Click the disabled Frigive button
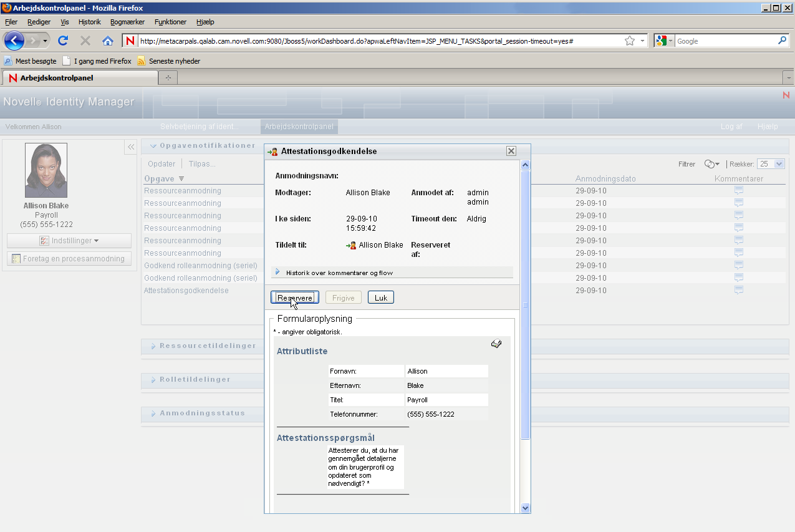Viewport: 795px width, 532px height. [x=344, y=298]
